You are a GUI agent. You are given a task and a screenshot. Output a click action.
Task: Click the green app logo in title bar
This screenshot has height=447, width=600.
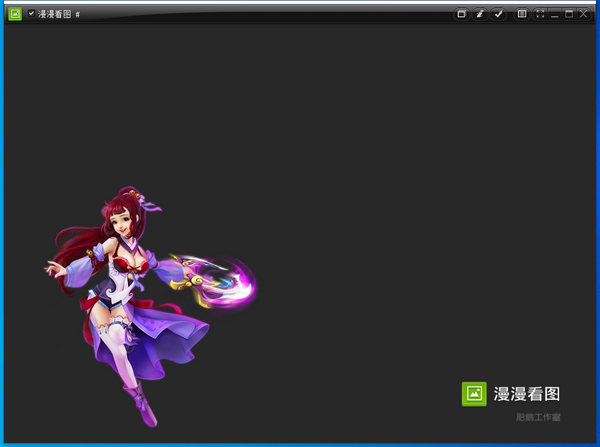pyautogui.click(x=15, y=14)
